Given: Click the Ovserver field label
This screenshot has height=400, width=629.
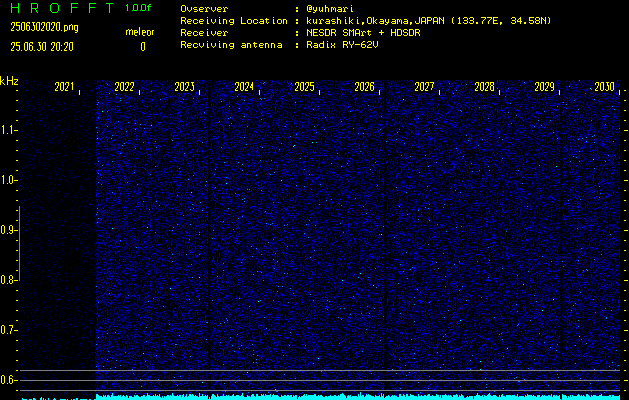Looking at the screenshot, I should click(204, 9).
